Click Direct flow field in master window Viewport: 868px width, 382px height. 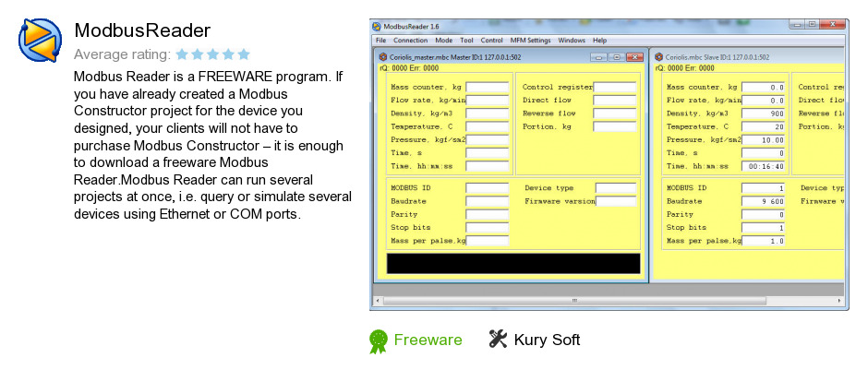[x=615, y=101]
